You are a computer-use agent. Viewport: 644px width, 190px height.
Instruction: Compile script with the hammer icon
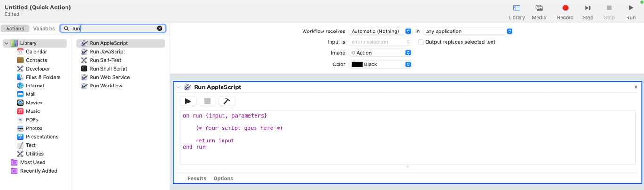coord(226,101)
